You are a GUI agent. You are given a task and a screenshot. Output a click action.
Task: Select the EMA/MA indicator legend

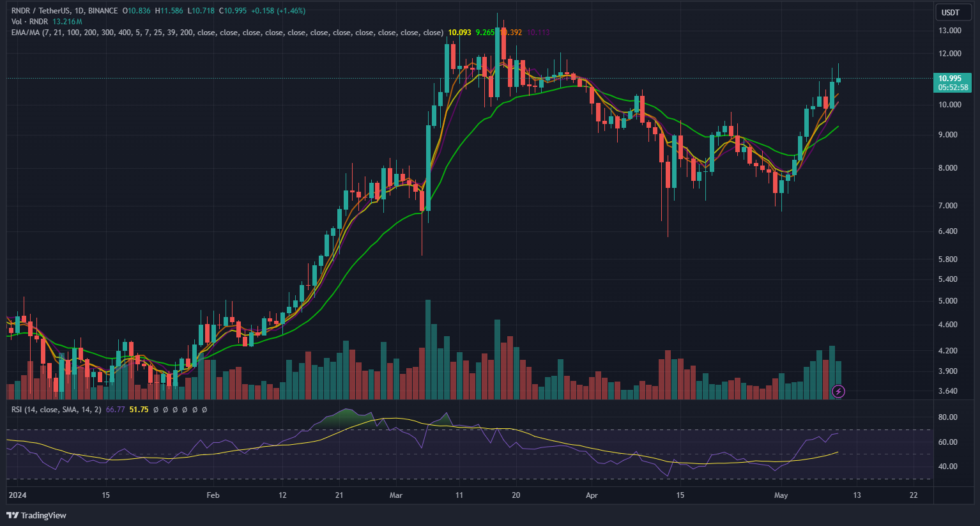(26, 33)
